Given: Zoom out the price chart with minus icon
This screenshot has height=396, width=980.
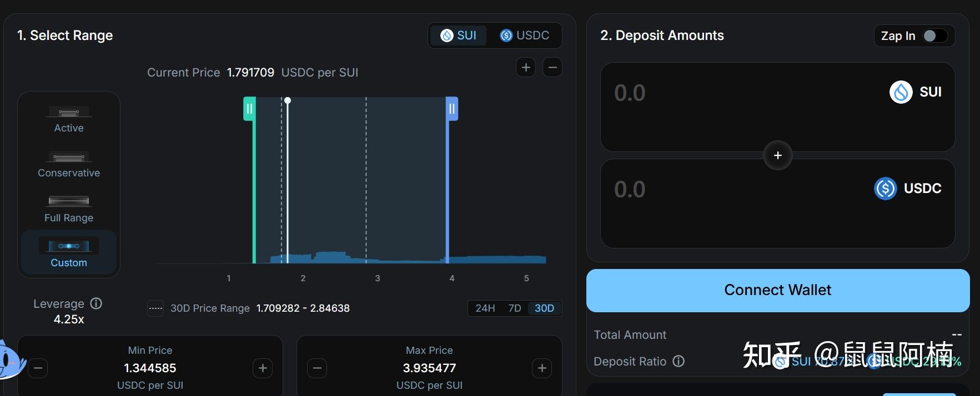Looking at the screenshot, I should 552,68.
